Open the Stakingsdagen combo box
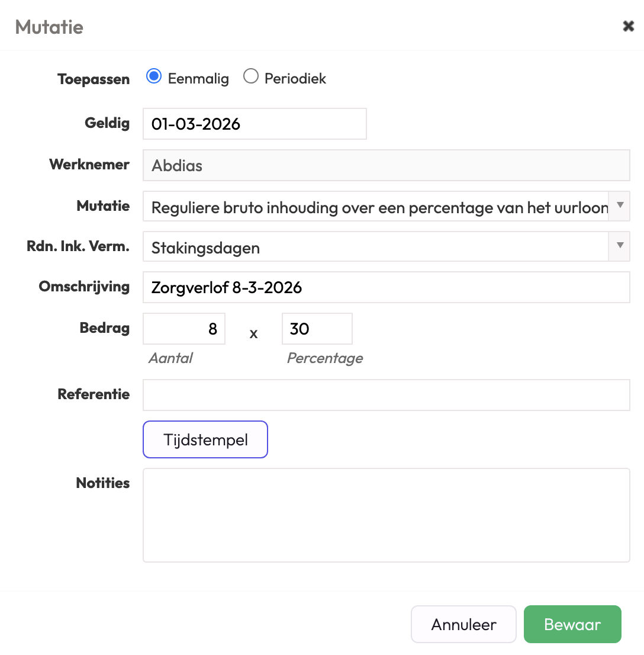 pos(376,246)
